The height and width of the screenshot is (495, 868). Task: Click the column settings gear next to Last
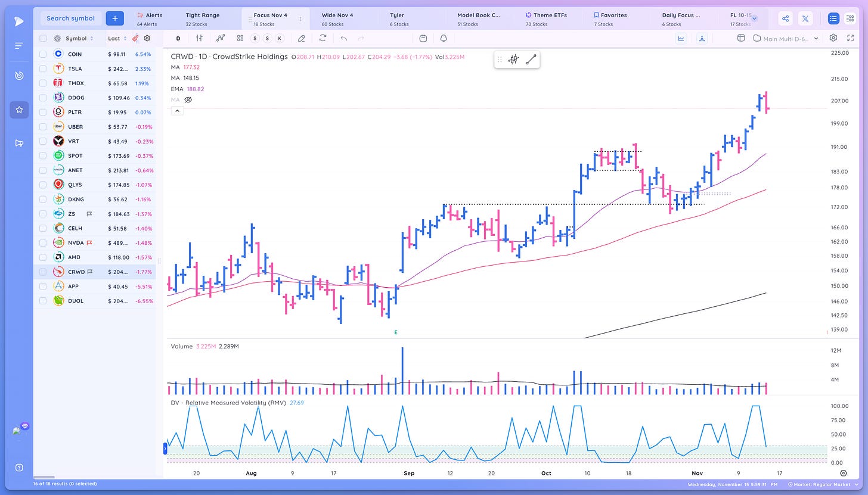(147, 38)
